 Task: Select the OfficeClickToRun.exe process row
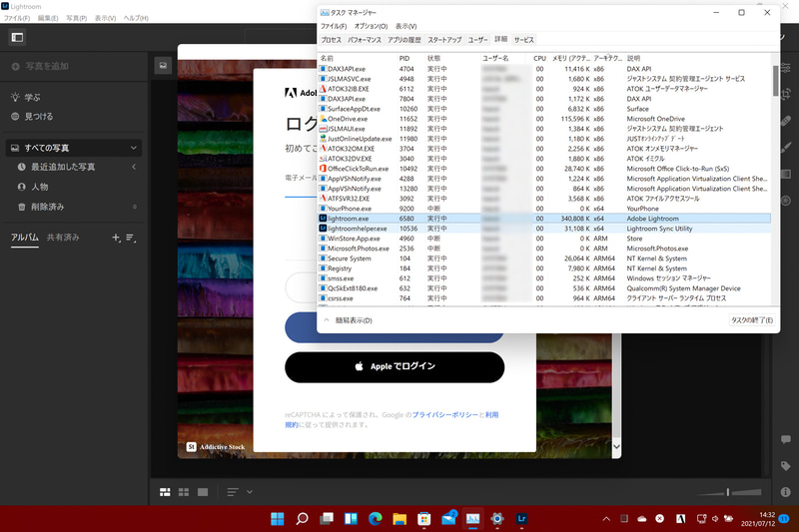544,169
